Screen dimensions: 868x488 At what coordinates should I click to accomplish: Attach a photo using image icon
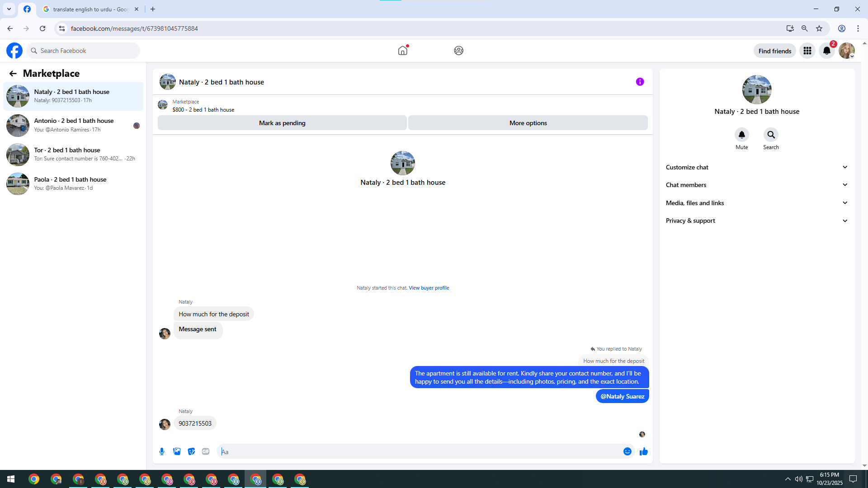[x=177, y=451]
